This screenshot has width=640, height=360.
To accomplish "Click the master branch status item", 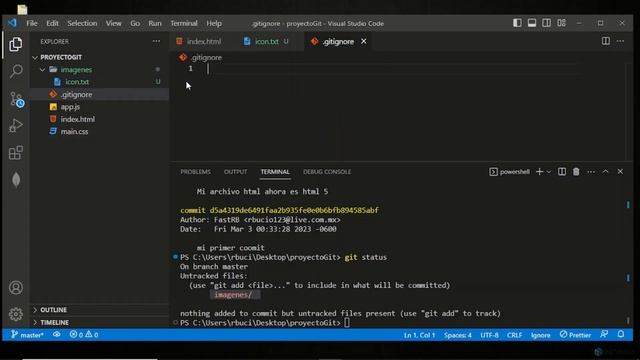I will click(27, 335).
